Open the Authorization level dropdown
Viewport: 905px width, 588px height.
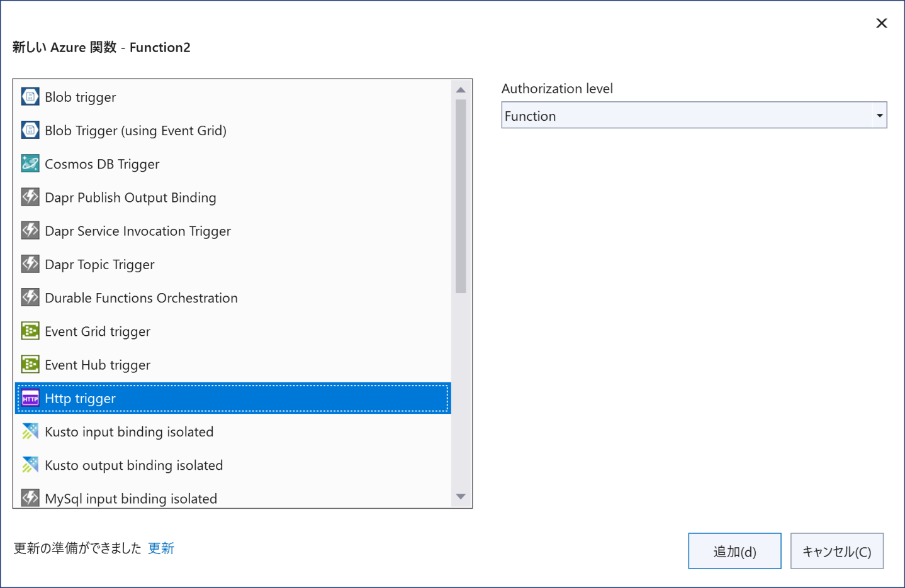tap(694, 115)
